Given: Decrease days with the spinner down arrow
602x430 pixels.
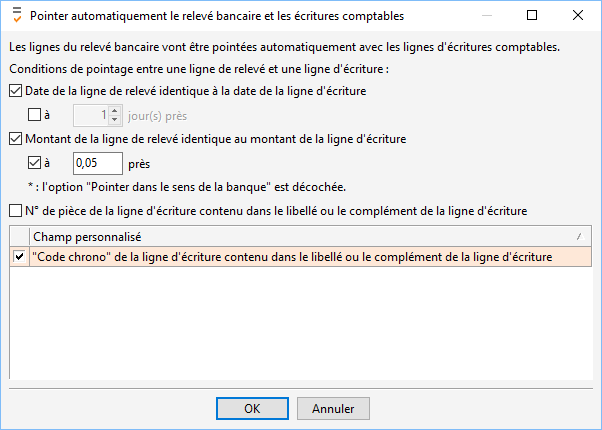Looking at the screenshot, I should coord(114,119).
